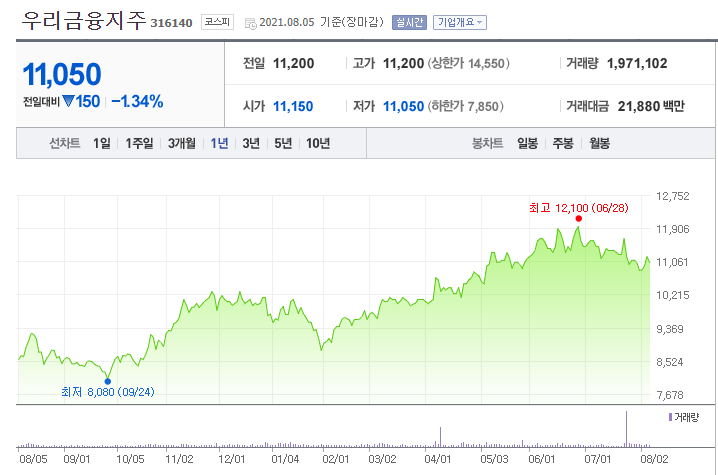Switch to 월봉 monthly candle chart

point(599,143)
